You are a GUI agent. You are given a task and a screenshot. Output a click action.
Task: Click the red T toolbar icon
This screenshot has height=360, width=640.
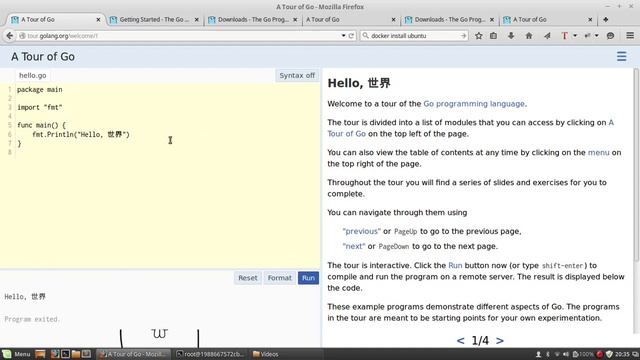coord(564,36)
